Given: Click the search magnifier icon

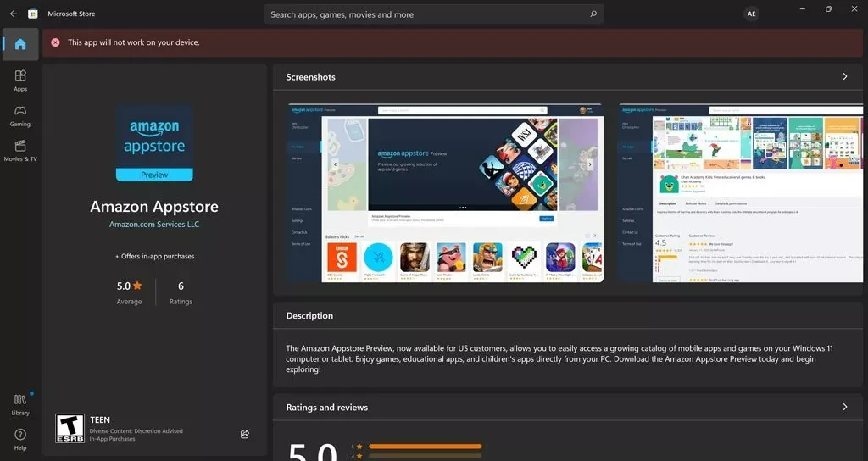Looking at the screenshot, I should (x=593, y=14).
